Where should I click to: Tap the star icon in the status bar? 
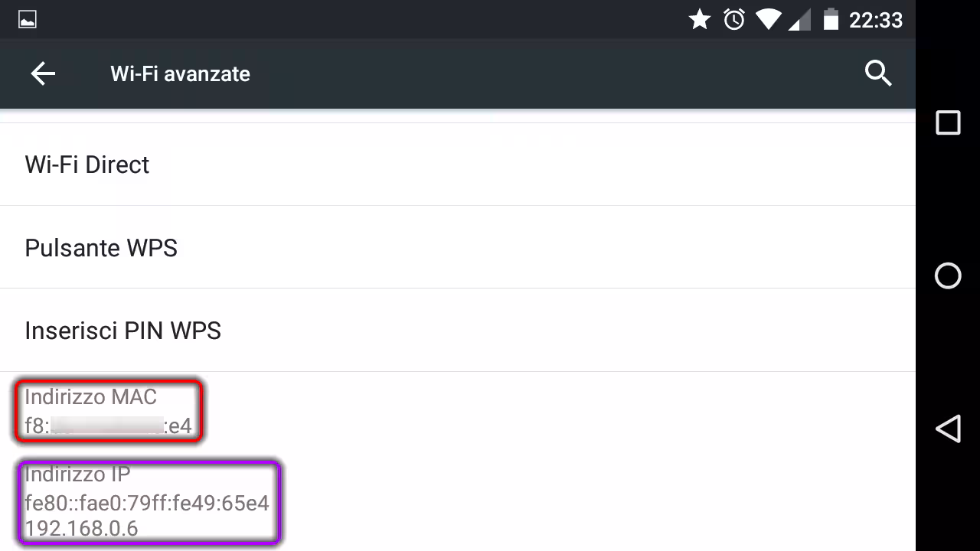click(699, 19)
